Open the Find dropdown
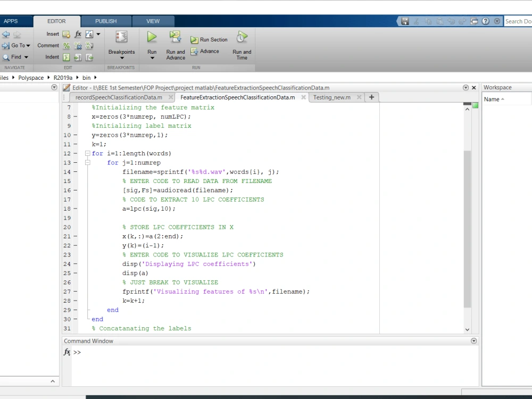 (15, 57)
